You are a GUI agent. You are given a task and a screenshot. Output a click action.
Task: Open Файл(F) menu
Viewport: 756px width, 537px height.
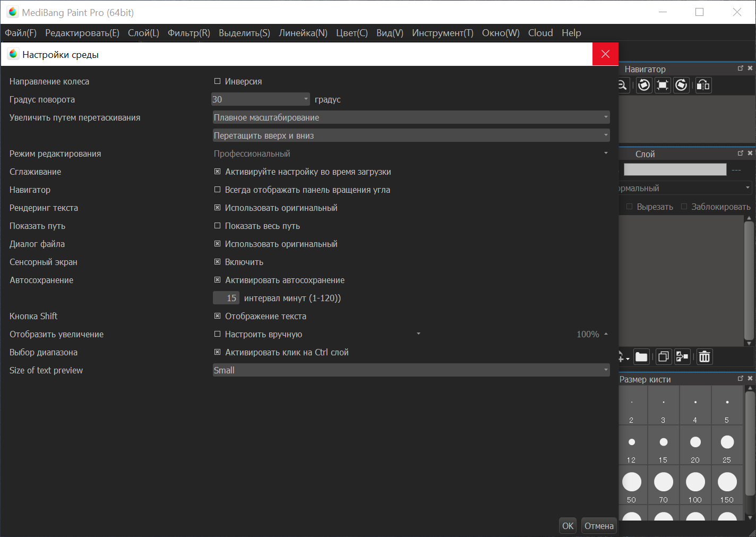[21, 33]
